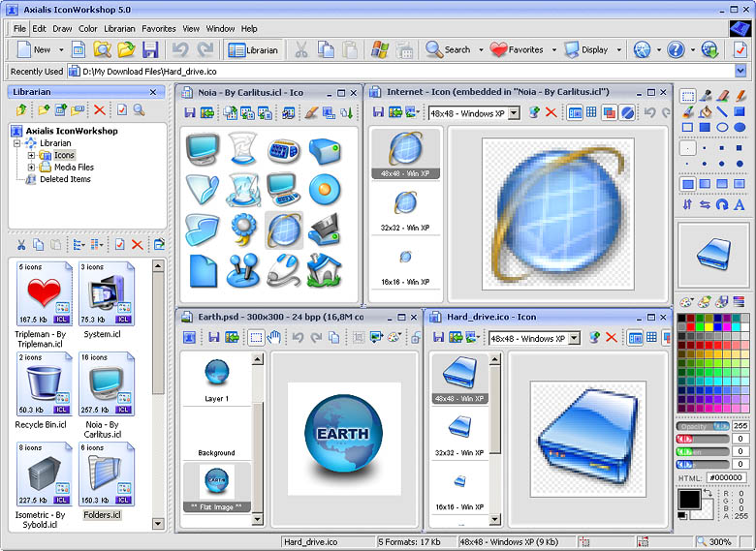Screen dimensions: 756x551
Task: Click the Windows flag icon in main toolbar
Action: point(380,49)
